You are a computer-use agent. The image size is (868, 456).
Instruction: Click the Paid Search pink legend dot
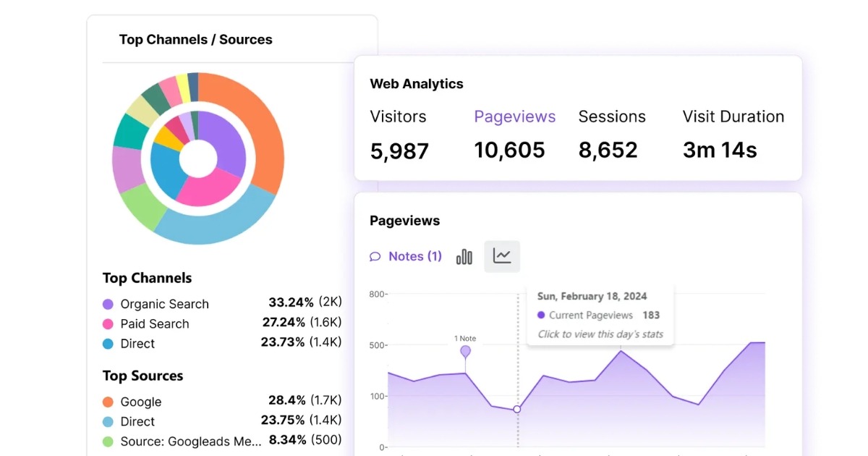(x=108, y=324)
